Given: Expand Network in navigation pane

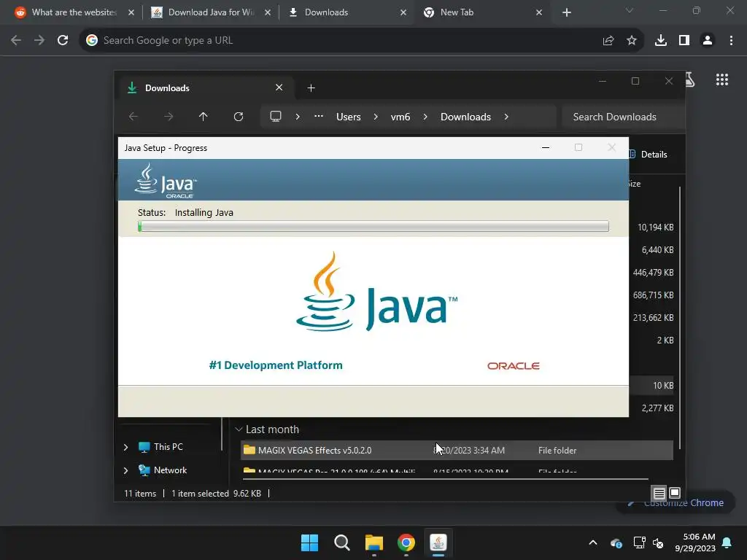Looking at the screenshot, I should (x=125, y=470).
